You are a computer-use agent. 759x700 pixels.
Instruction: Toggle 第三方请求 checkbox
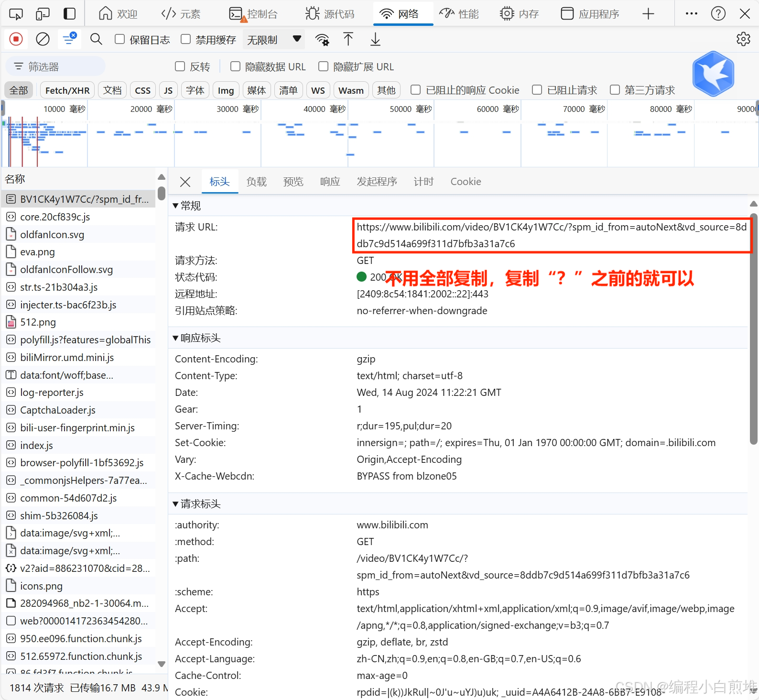(x=615, y=90)
